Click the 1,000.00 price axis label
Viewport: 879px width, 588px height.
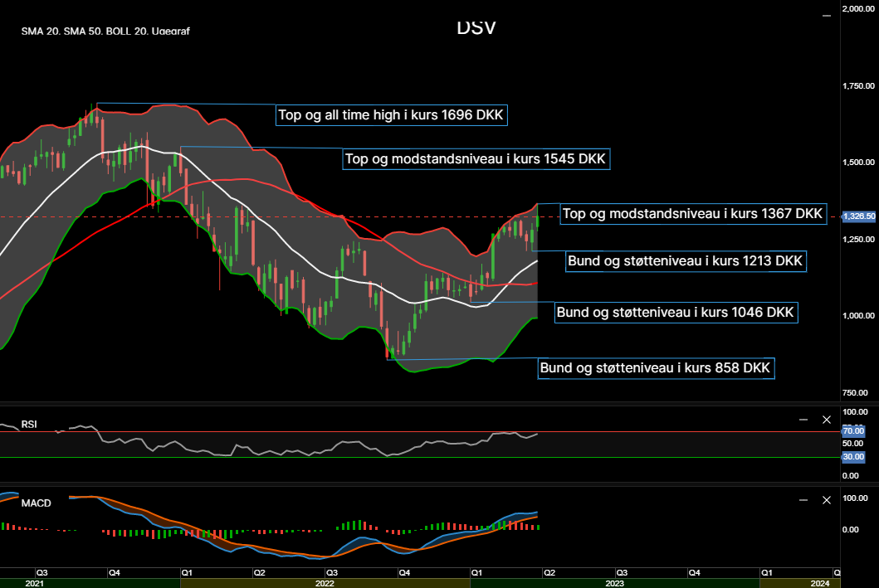[858, 316]
